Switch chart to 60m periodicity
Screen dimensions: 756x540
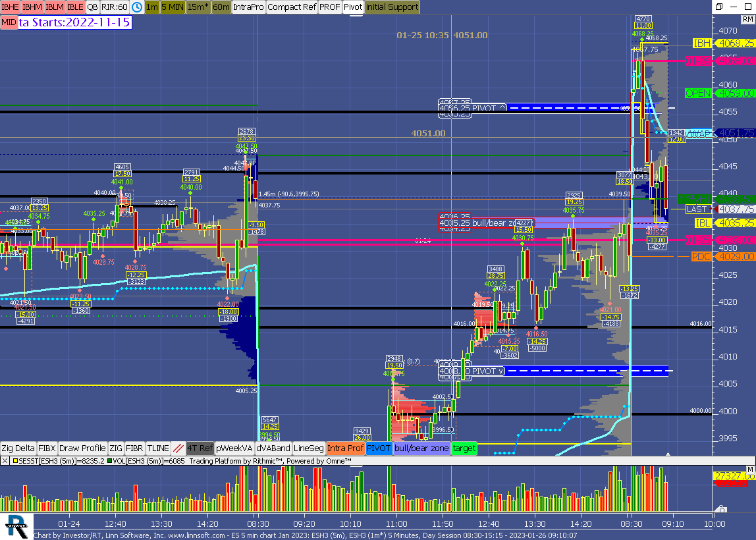tap(221, 7)
